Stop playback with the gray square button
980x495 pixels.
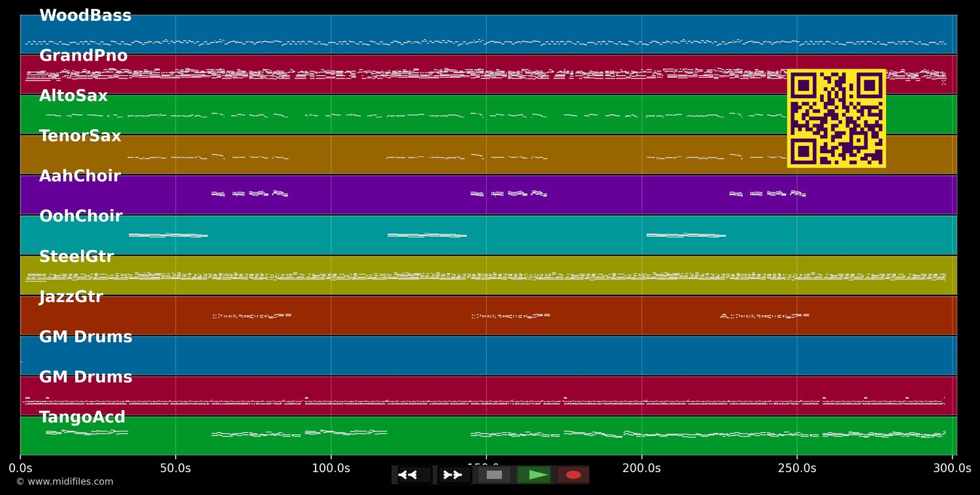[495, 475]
